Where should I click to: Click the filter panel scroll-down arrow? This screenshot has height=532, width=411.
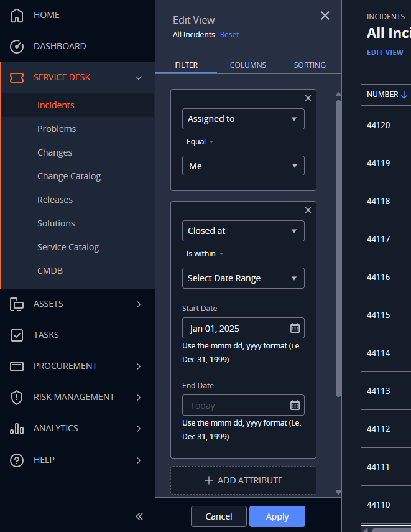[338, 492]
